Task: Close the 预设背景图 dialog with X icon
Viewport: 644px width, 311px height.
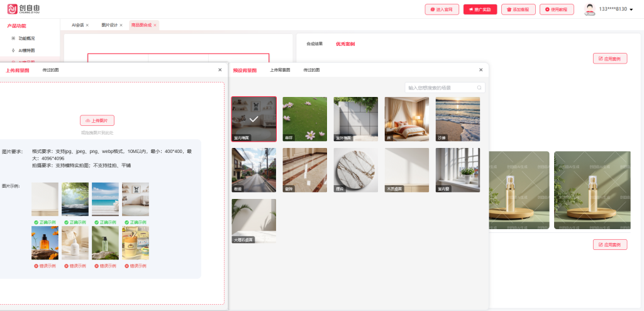Action: (480, 70)
